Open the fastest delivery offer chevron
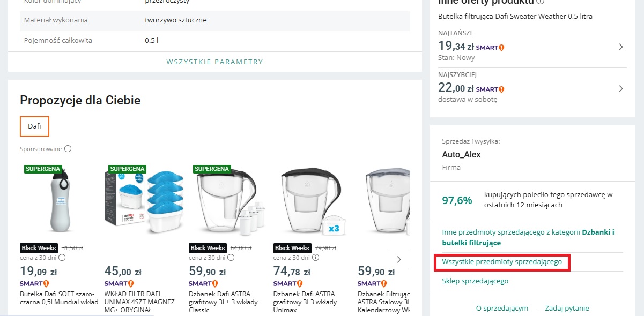This screenshot has width=644, height=316. click(x=620, y=88)
